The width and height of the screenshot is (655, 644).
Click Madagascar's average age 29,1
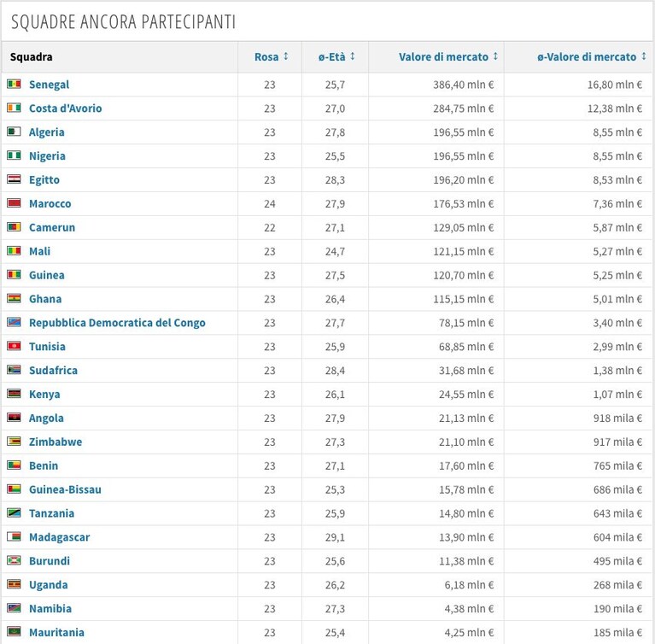(x=335, y=537)
